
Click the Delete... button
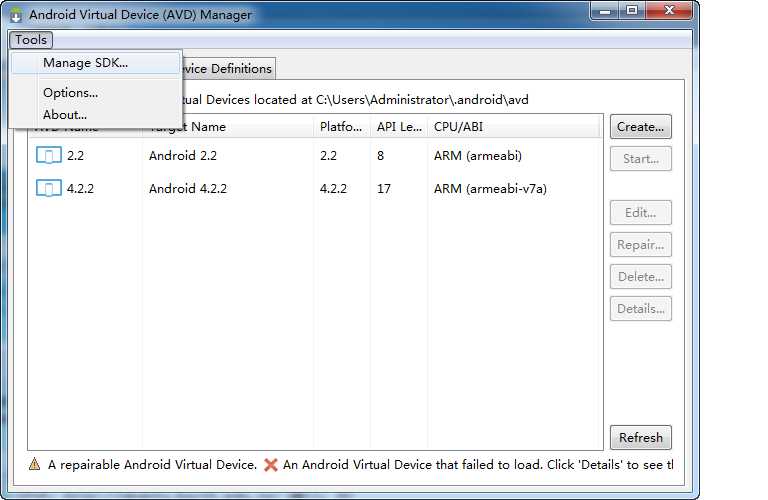coord(641,277)
